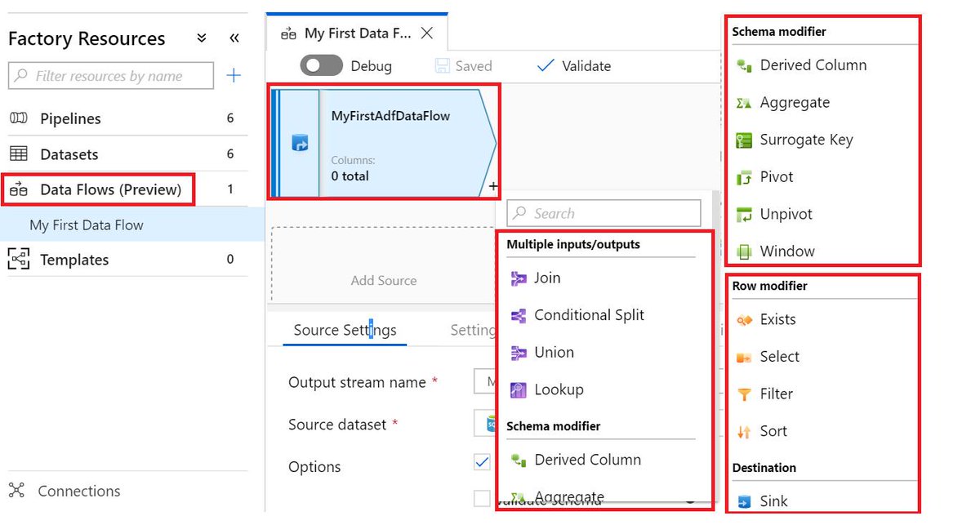Screen dimensions: 980x525
Task: Collapse Factory Resources panel with double chevron left
Action: click(x=234, y=38)
